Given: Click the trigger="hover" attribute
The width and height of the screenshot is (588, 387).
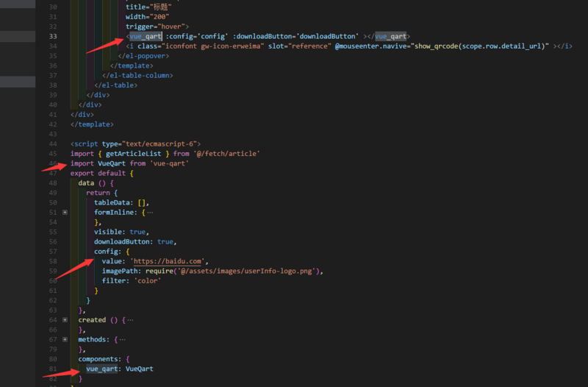Looking at the screenshot, I should pyautogui.click(x=155, y=26).
